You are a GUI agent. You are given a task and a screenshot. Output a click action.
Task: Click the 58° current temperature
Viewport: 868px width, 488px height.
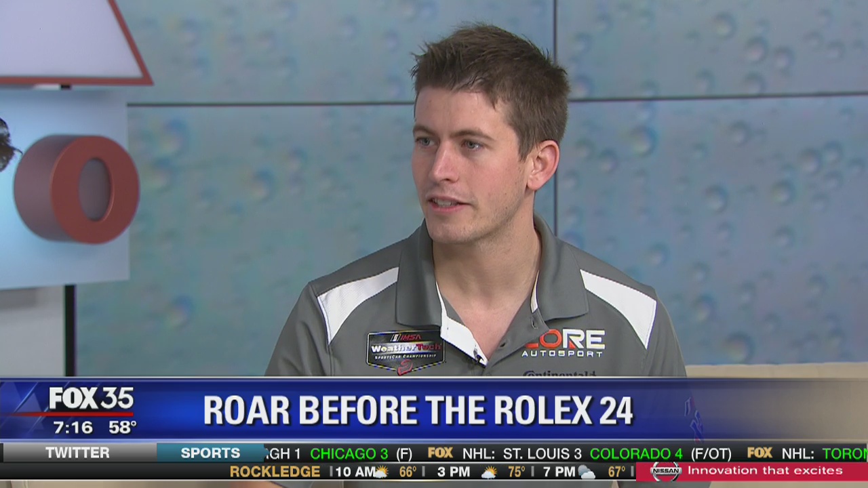123,428
